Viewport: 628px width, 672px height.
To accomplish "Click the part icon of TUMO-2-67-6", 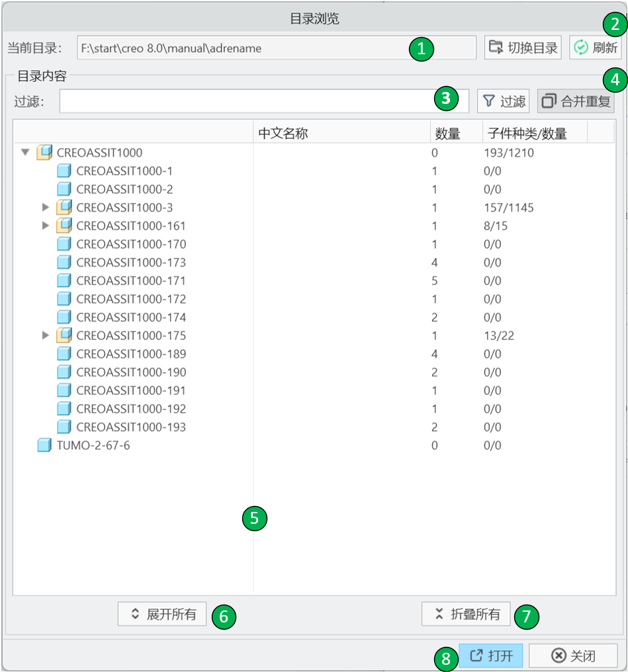I will [44, 446].
